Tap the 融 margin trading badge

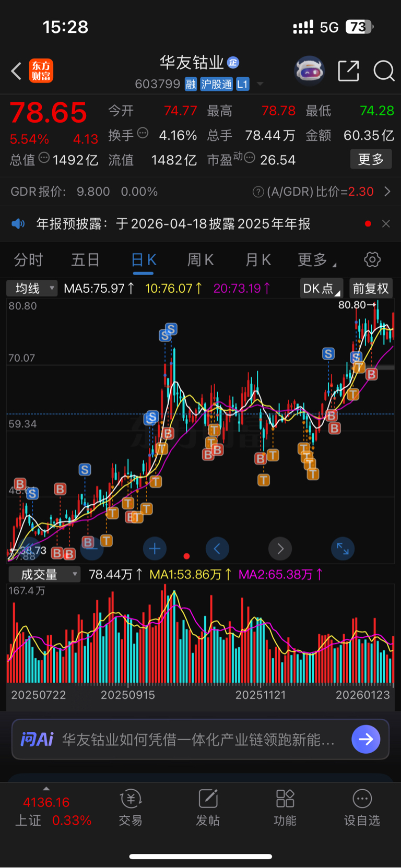(x=191, y=84)
